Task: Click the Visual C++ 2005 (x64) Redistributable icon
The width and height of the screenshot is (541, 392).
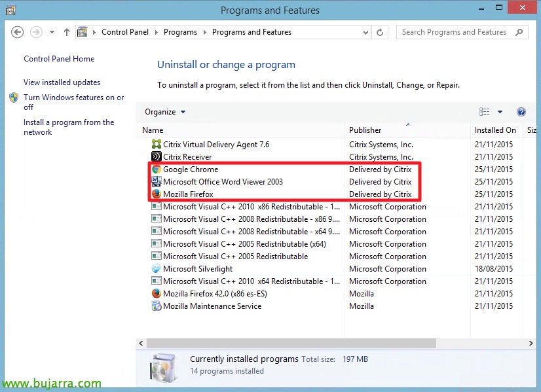Action: [x=157, y=243]
